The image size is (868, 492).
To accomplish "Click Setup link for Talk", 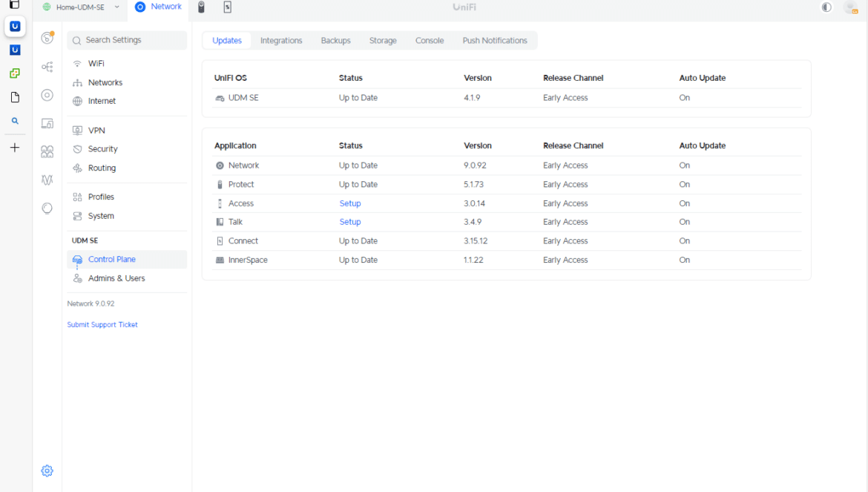I will coord(350,222).
